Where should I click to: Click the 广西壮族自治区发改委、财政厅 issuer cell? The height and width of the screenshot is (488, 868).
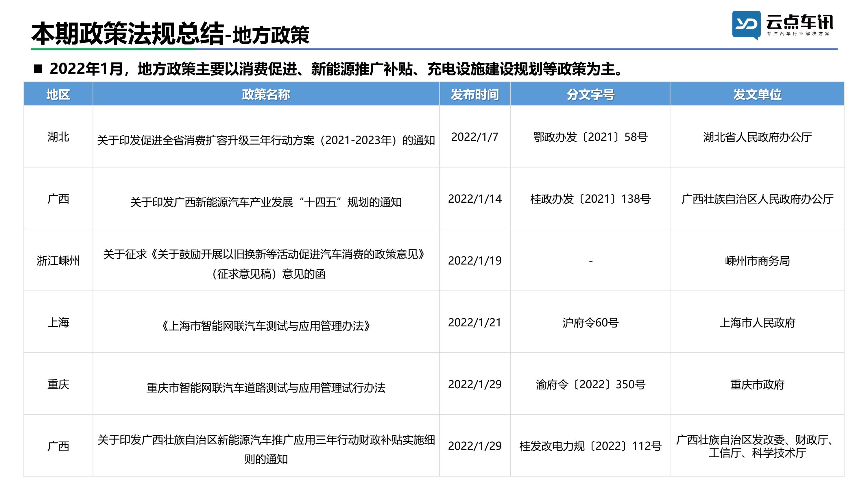pos(757,446)
